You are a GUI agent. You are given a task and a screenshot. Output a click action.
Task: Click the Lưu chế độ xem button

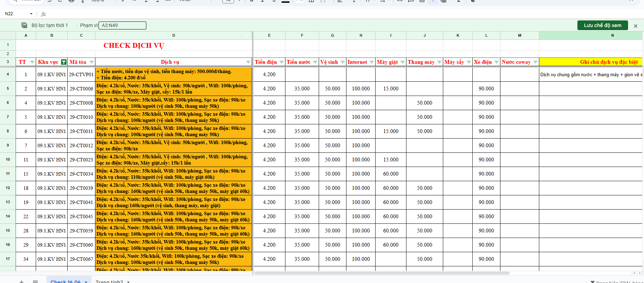(x=602, y=25)
